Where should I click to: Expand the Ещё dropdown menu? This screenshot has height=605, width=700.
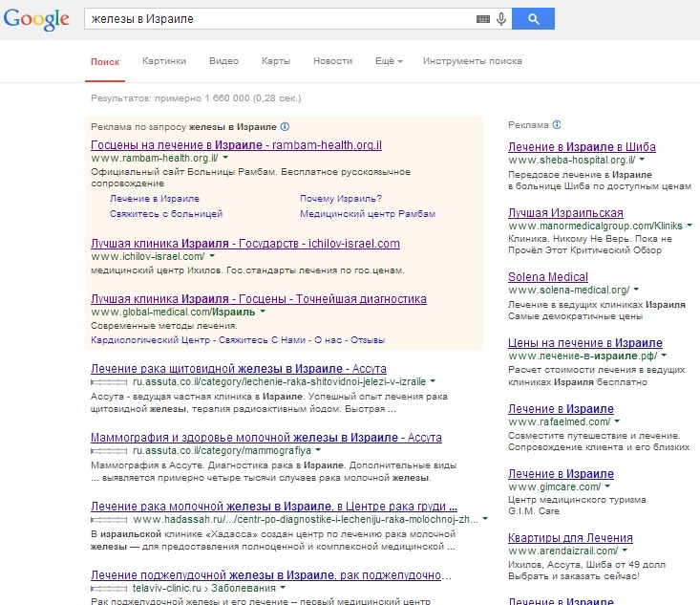(389, 61)
